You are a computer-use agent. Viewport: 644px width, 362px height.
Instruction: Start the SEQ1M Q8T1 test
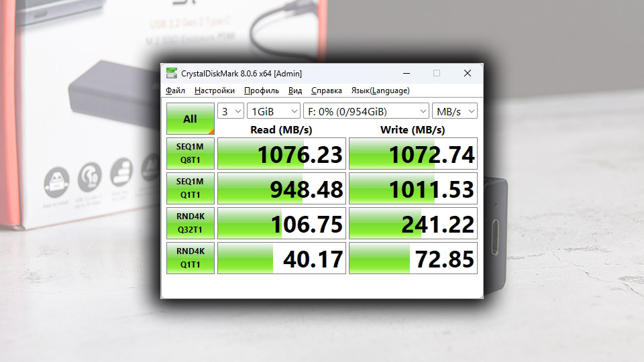tap(190, 154)
